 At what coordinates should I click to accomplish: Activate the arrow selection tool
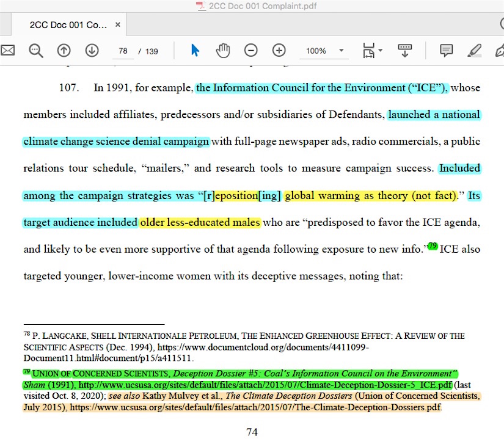[x=195, y=51]
